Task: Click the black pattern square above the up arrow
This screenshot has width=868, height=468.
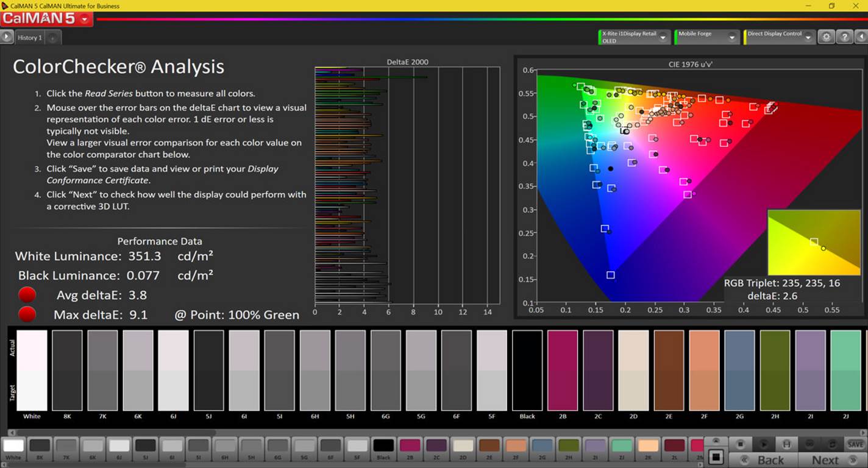Action: [716, 456]
